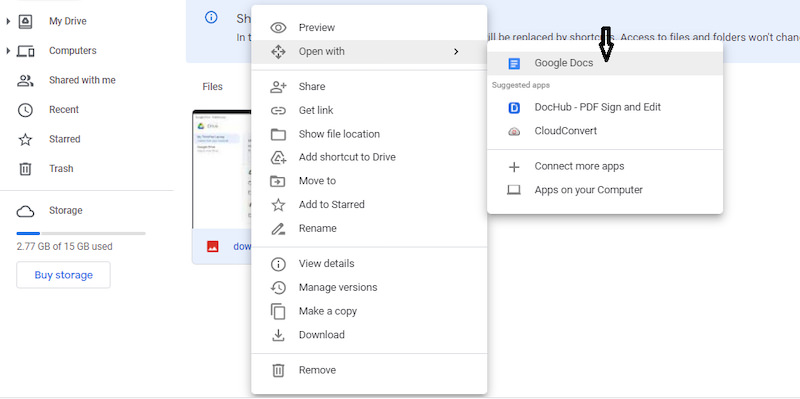Click the DocHub app icon
The height and width of the screenshot is (399, 800).
(x=514, y=108)
